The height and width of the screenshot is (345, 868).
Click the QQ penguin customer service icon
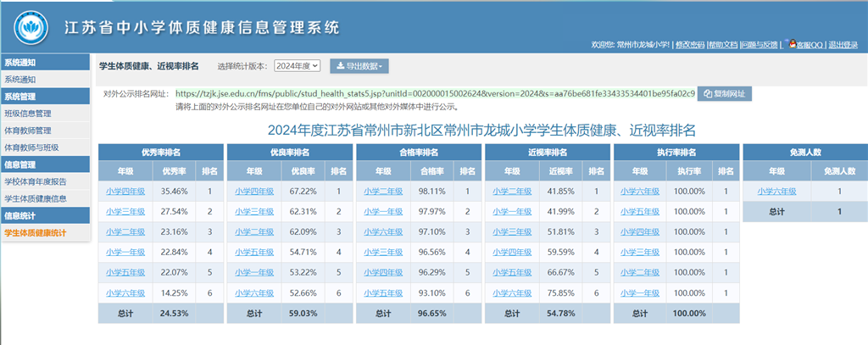point(790,44)
